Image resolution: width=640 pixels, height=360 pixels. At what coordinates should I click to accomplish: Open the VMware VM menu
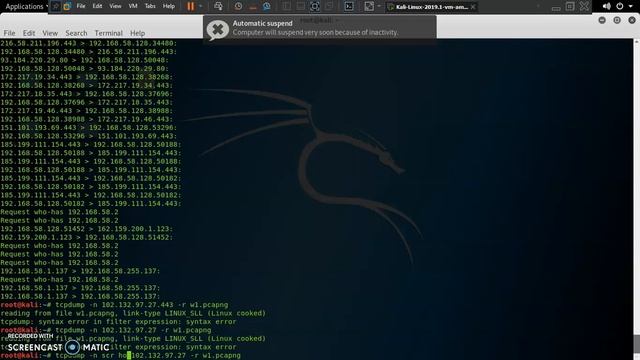133,6
